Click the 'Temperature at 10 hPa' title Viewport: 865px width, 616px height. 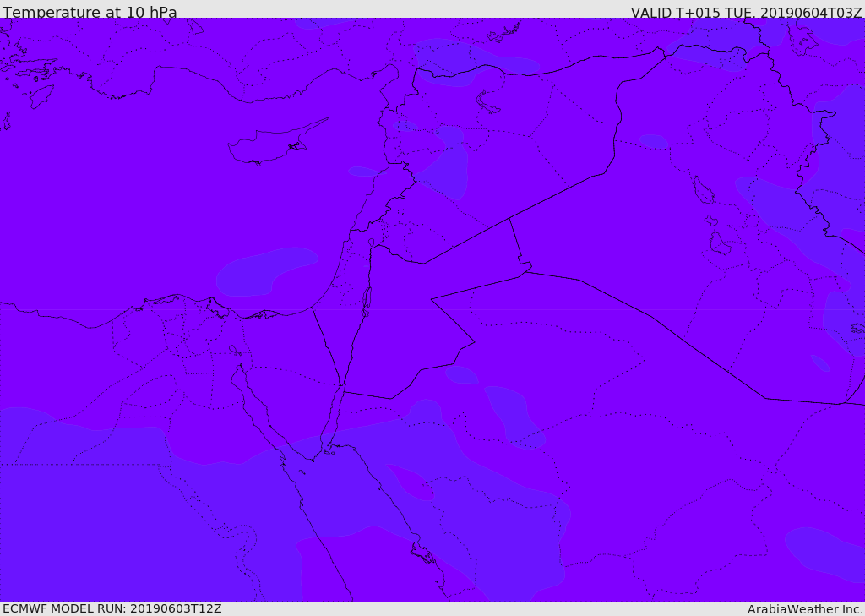pyautogui.click(x=90, y=12)
